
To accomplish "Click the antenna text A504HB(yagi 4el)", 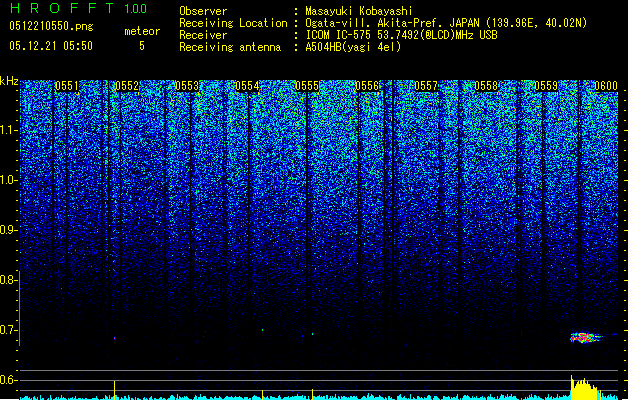I will point(353,47).
